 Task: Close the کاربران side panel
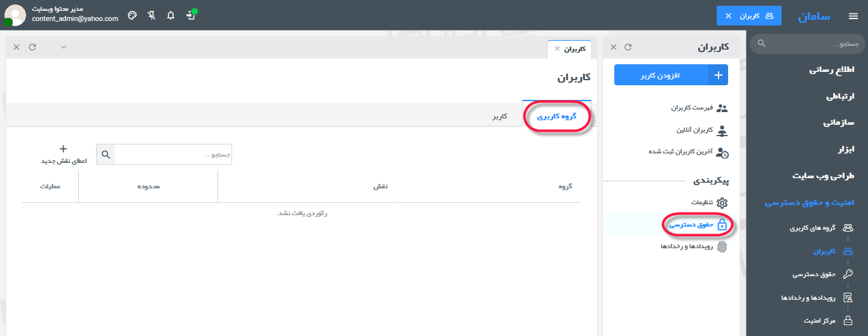[614, 47]
